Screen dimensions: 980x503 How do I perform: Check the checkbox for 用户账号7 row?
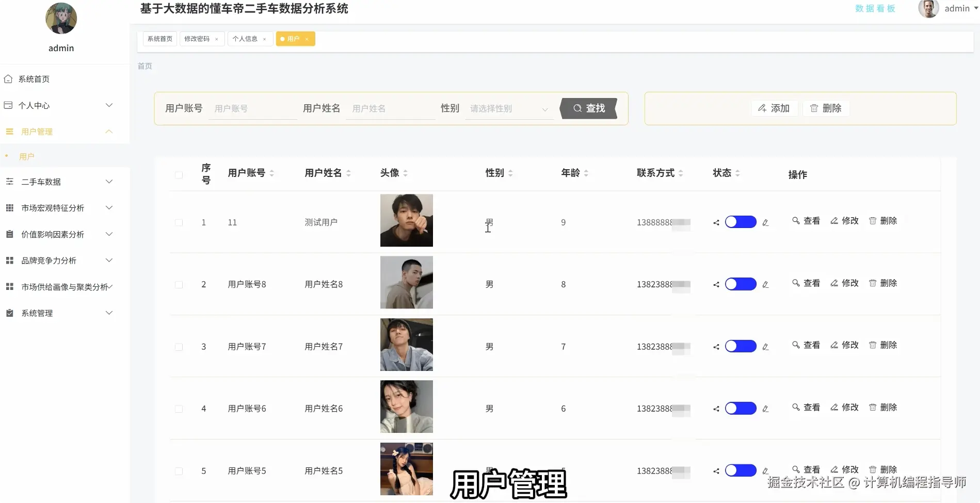[179, 347]
